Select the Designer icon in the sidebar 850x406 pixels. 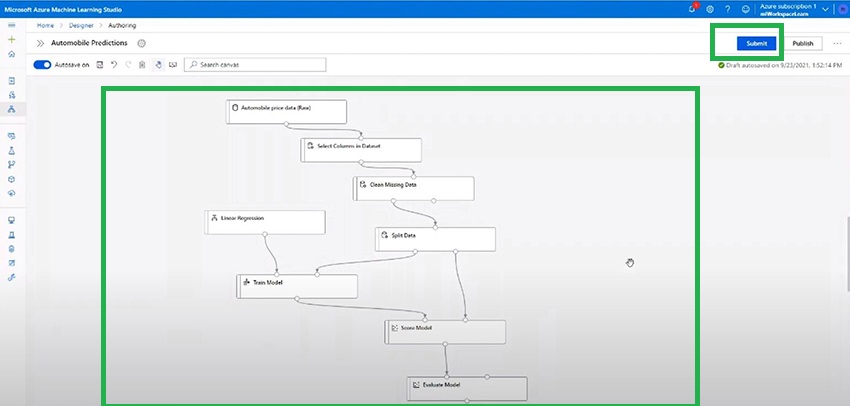[x=11, y=109]
